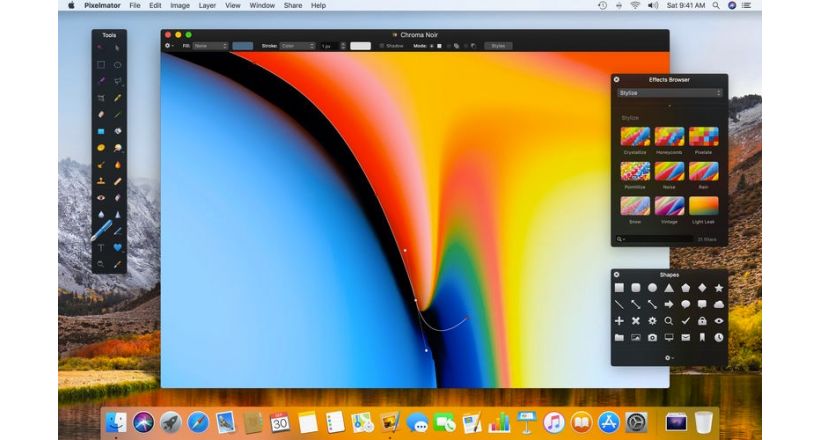
Task: Choose the first Mode option button
Action: (431, 46)
